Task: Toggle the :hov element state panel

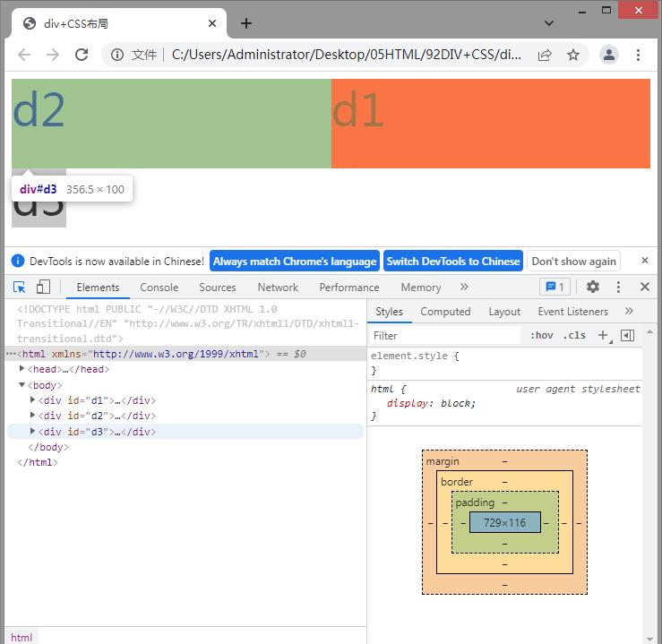Action: (541, 335)
